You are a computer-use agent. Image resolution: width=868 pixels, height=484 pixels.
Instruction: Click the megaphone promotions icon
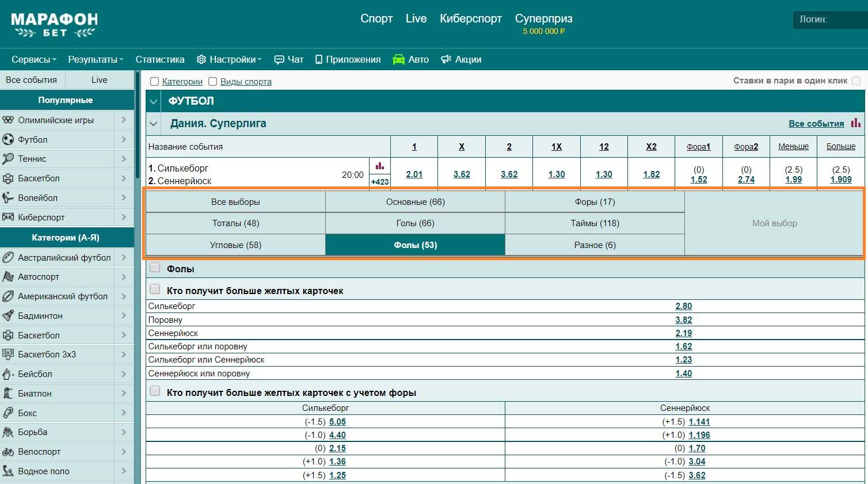click(446, 59)
